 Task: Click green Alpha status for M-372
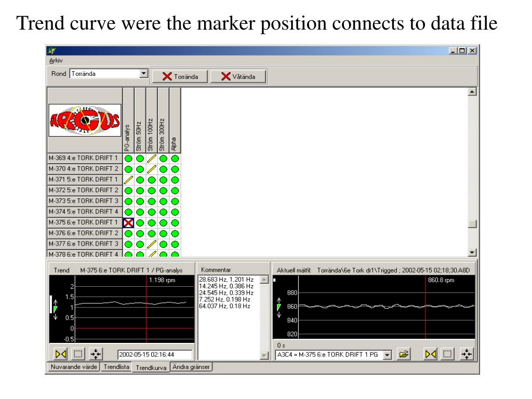[175, 191]
